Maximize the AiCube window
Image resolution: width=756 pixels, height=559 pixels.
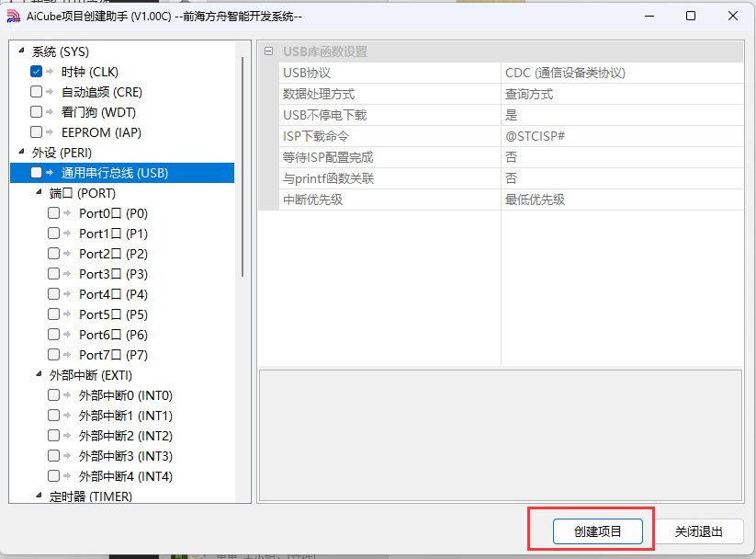(691, 16)
